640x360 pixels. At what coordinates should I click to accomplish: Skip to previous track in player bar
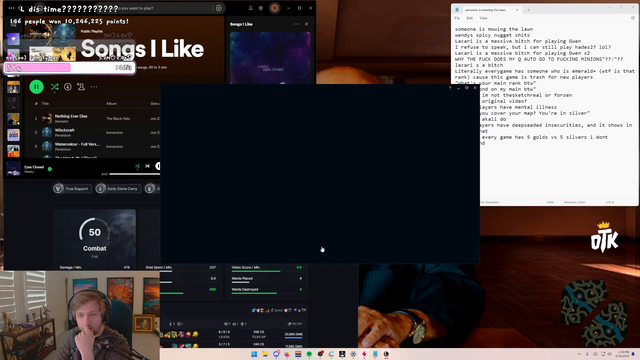point(147,166)
